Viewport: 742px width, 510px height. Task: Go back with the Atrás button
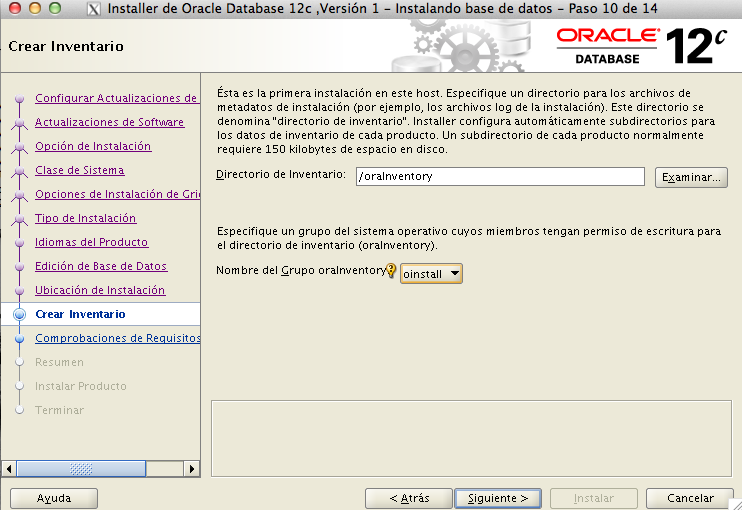tap(409, 498)
